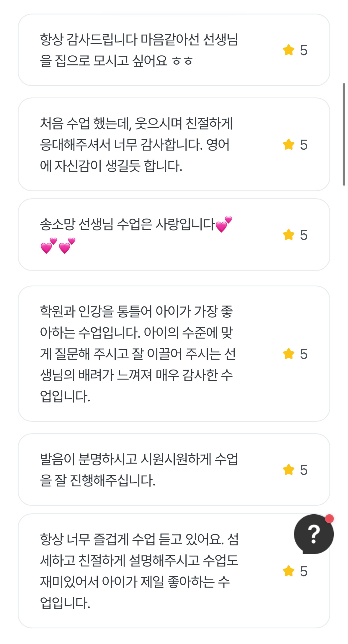Image resolution: width=348 pixels, height=644 pixels.
Task: Click the star icon beside the 항상 너무 즐겁게 review
Action: (x=288, y=571)
